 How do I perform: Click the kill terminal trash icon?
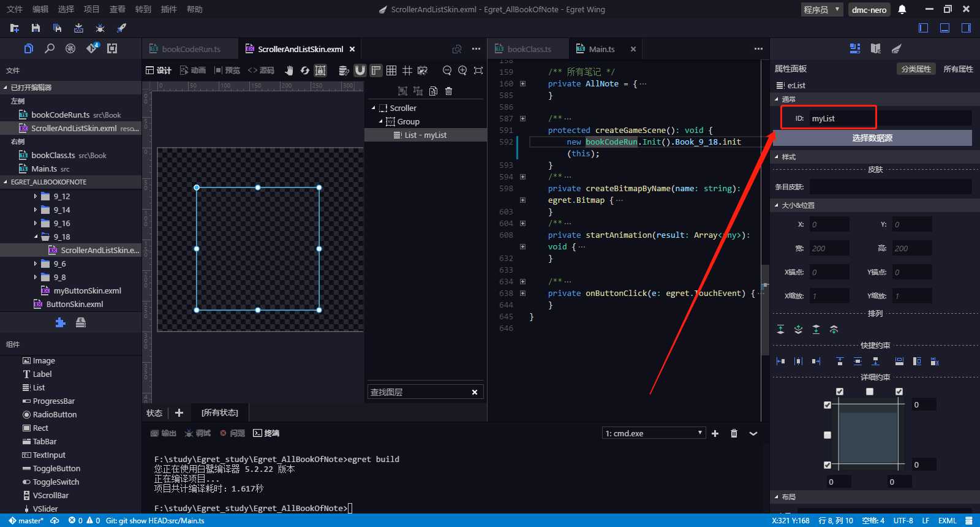click(x=734, y=433)
